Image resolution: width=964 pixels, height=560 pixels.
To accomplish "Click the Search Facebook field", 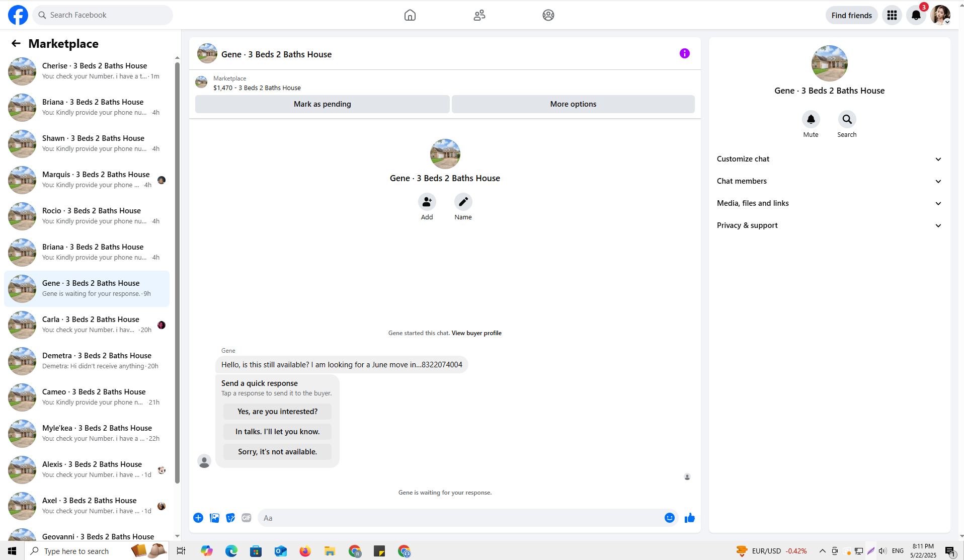I will [x=103, y=15].
